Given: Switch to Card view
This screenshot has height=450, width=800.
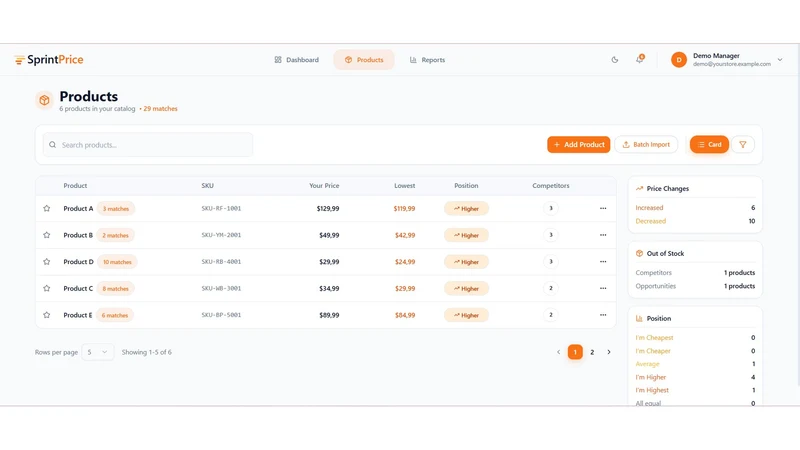Looking at the screenshot, I should [x=709, y=144].
